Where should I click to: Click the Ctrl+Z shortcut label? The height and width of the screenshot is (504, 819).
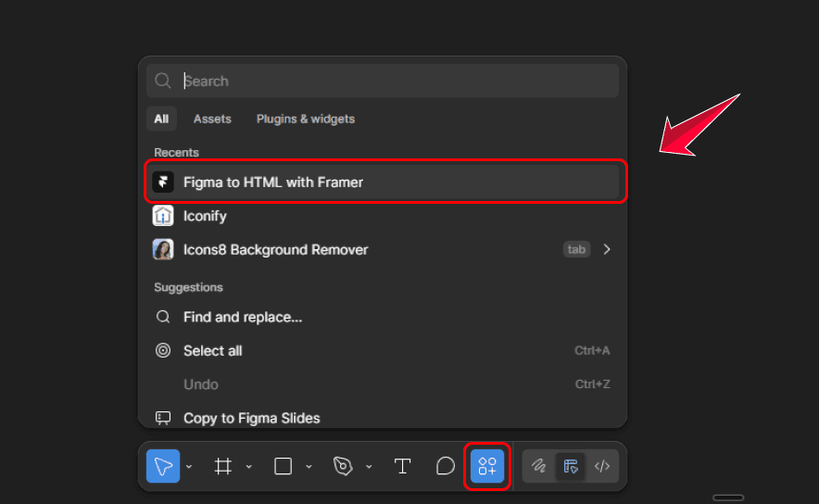(x=592, y=384)
